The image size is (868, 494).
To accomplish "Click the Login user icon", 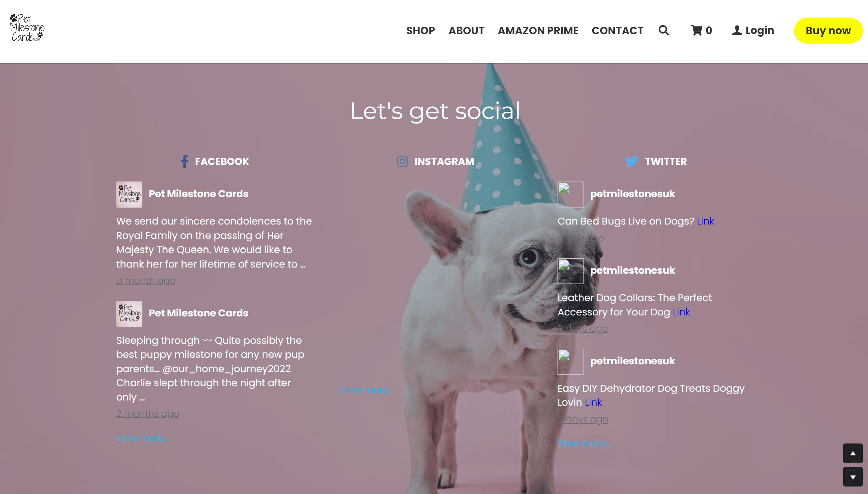I will pyautogui.click(x=736, y=31).
